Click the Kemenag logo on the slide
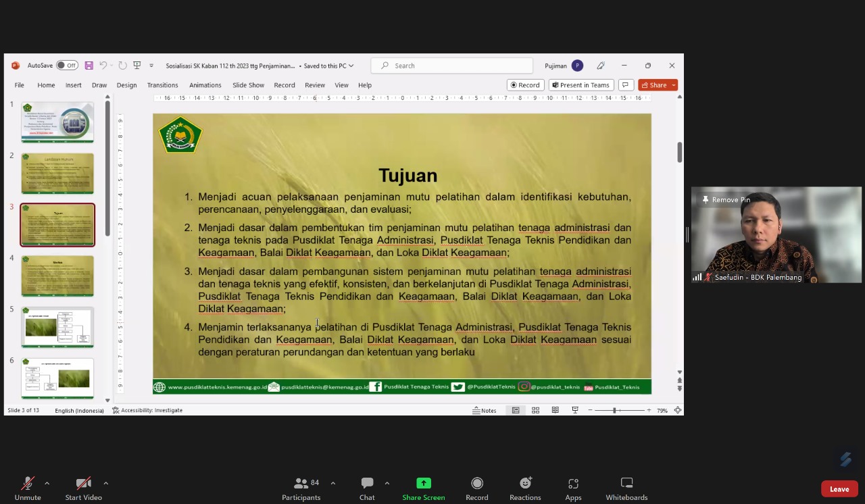The image size is (865, 504). coord(180,134)
